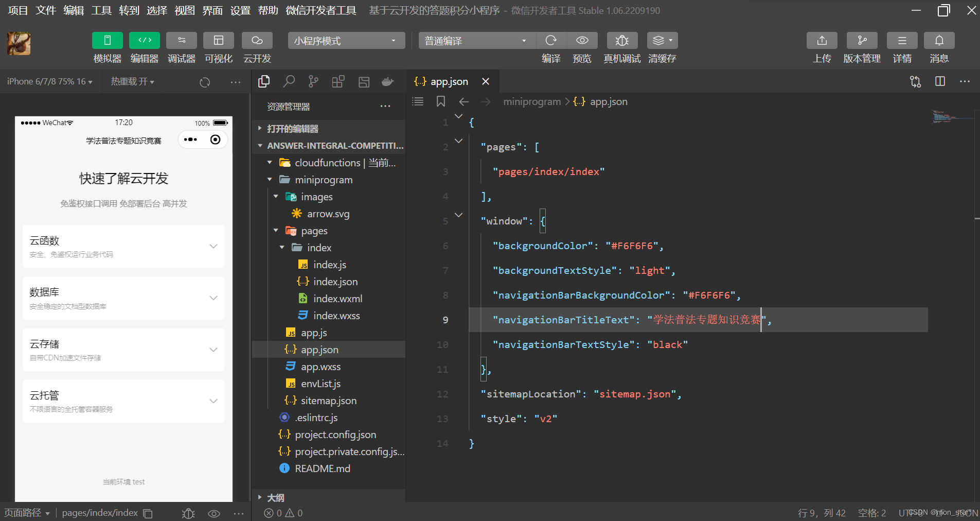Collapse the ANSWER-INTEGRAL-COMPETITI project root
980x521 pixels.
pyautogui.click(x=329, y=146)
